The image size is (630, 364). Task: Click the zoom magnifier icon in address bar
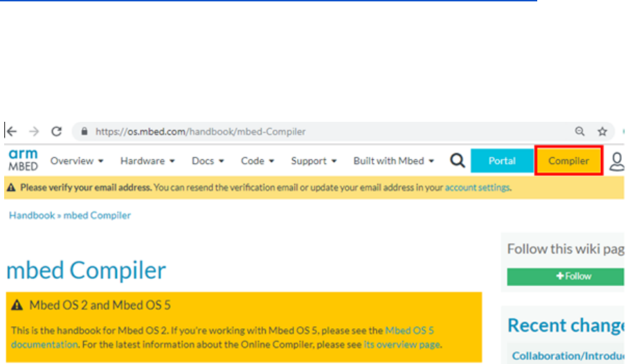(x=579, y=131)
